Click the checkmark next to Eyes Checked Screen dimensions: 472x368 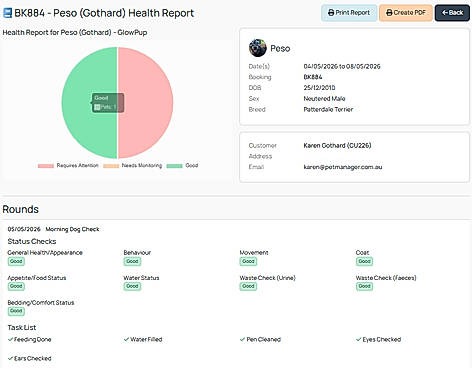click(358, 339)
